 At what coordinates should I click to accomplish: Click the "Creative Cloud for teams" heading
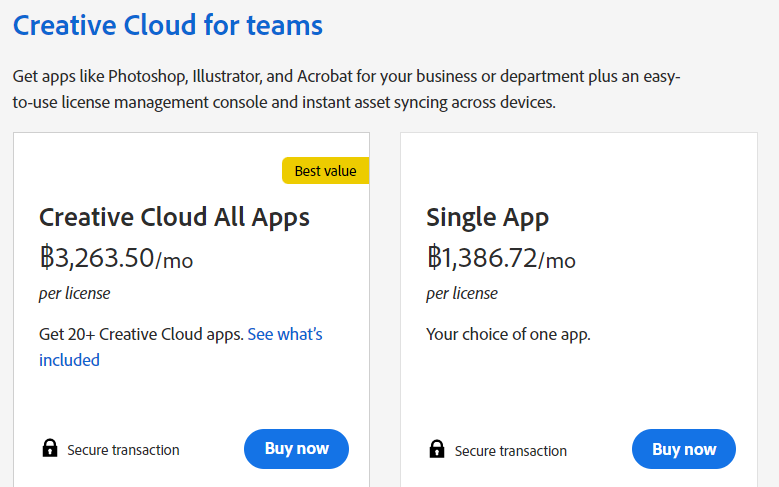(x=168, y=25)
